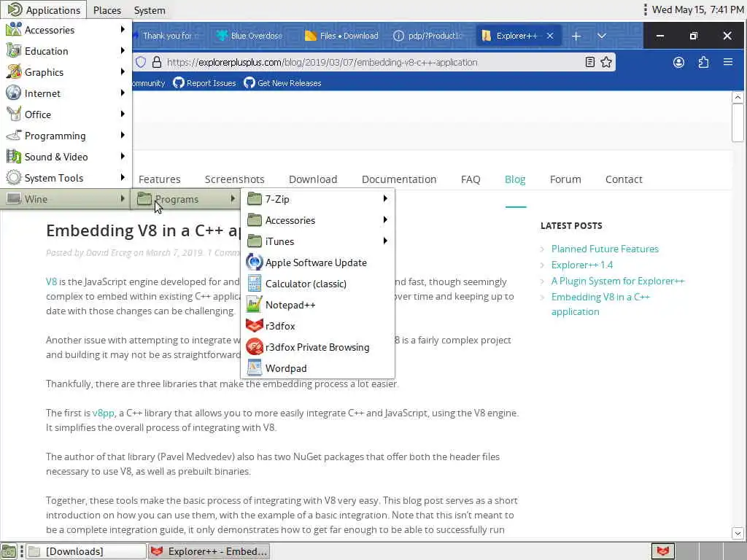Image resolution: width=747 pixels, height=560 pixels.
Task: Switch to the Files Download tab
Action: pos(342,36)
